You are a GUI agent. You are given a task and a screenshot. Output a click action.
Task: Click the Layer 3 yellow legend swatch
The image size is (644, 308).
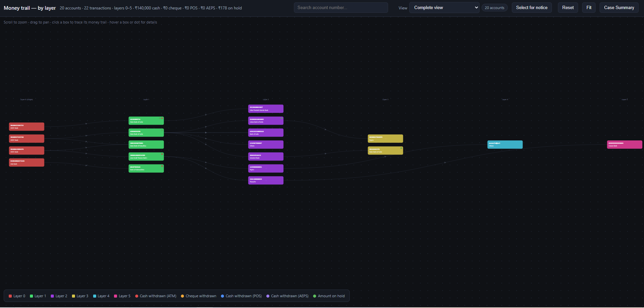(x=74, y=296)
